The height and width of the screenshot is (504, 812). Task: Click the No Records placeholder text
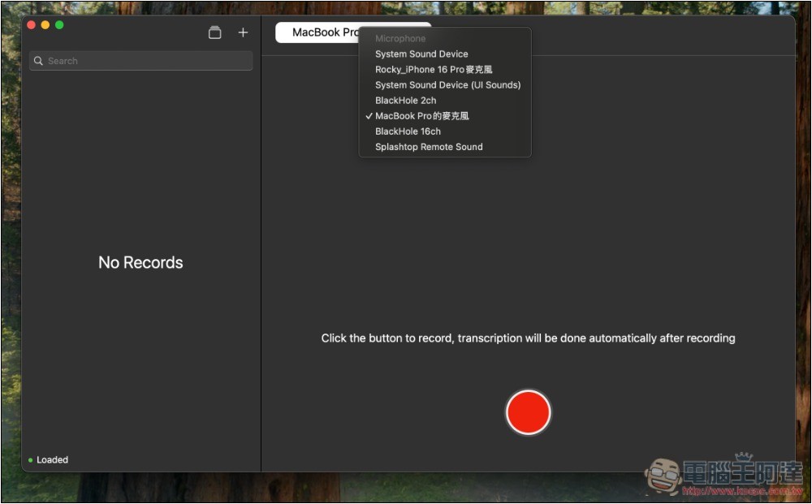(140, 262)
